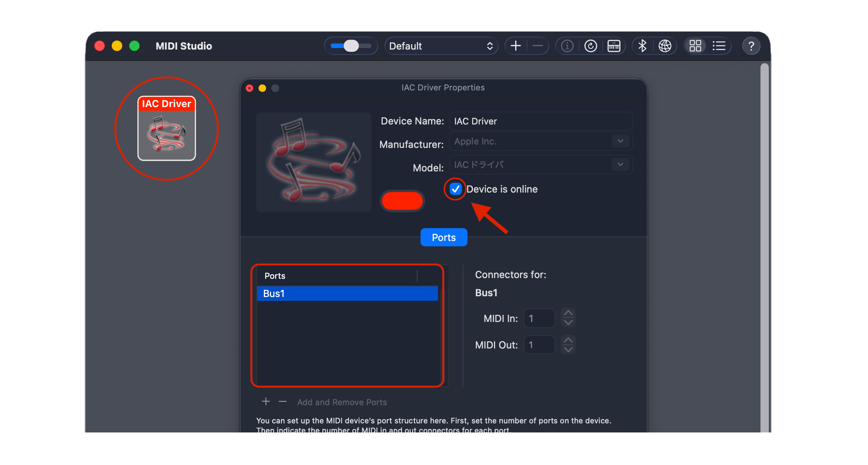This screenshot has height=465, width=868.
Task: Open the device Info toolbar icon
Action: coord(567,46)
